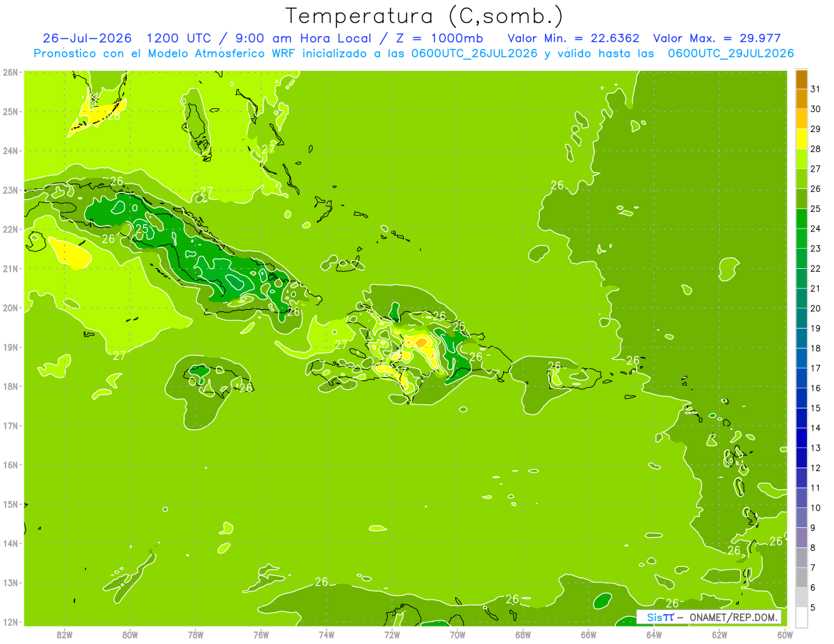834x644 pixels.
Task: Click the color scale label "10"
Action: [x=816, y=508]
